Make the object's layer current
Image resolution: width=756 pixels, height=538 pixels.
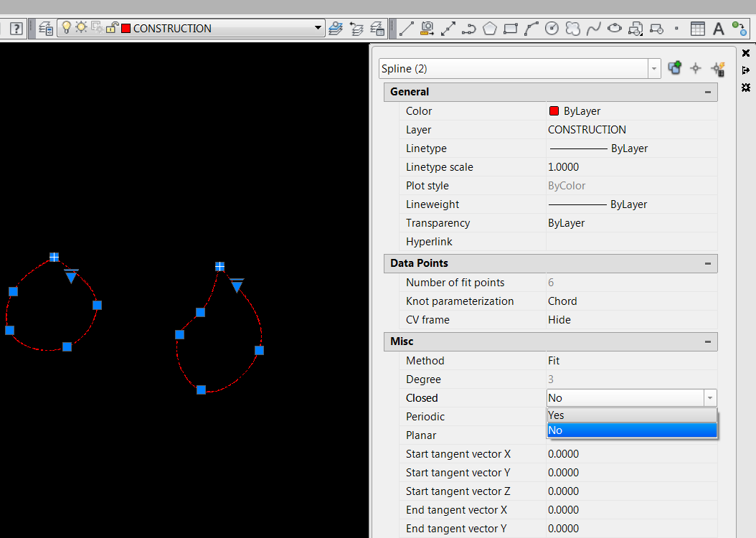[336, 29]
